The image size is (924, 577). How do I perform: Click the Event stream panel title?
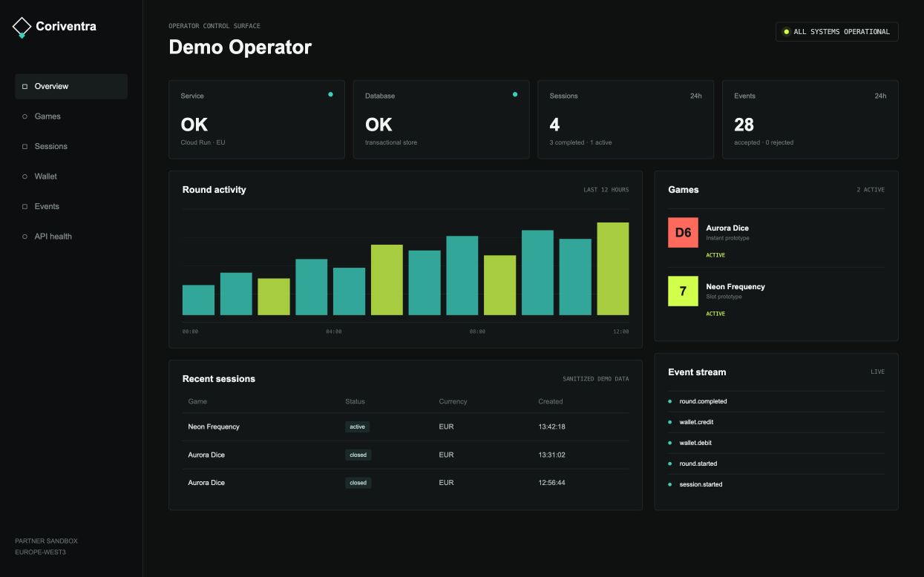coord(697,372)
